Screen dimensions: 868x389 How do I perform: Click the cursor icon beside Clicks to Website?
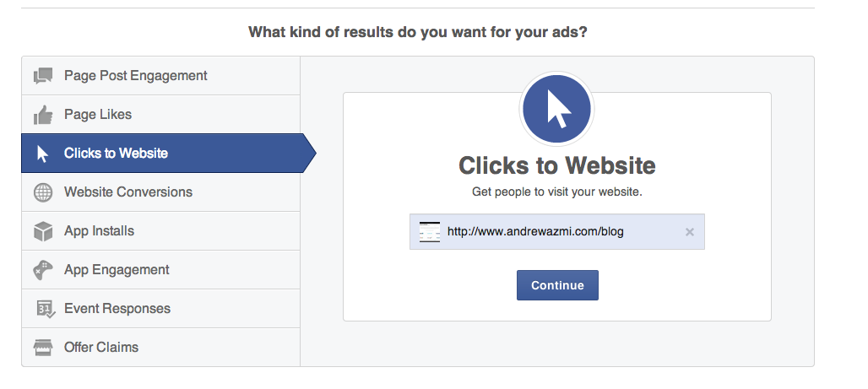click(x=43, y=154)
